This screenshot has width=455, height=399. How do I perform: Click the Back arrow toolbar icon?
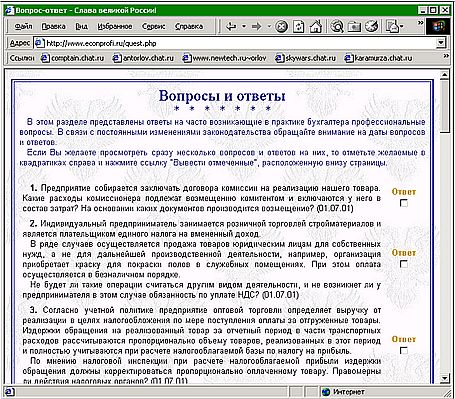pyautogui.click(x=231, y=26)
